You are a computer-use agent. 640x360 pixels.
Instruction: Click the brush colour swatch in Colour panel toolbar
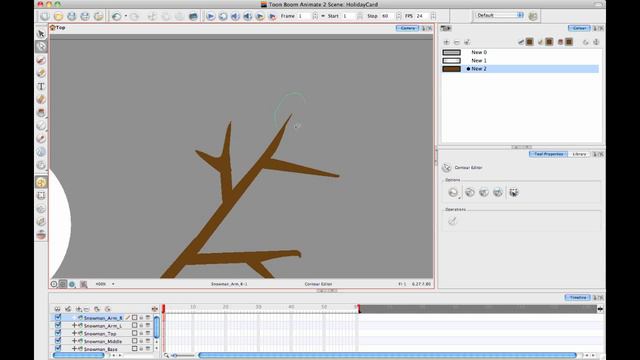529,42
